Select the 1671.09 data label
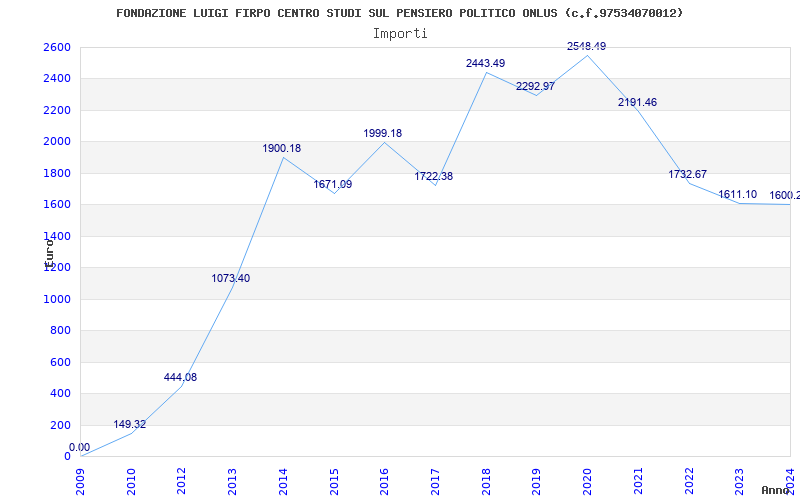 pos(333,184)
